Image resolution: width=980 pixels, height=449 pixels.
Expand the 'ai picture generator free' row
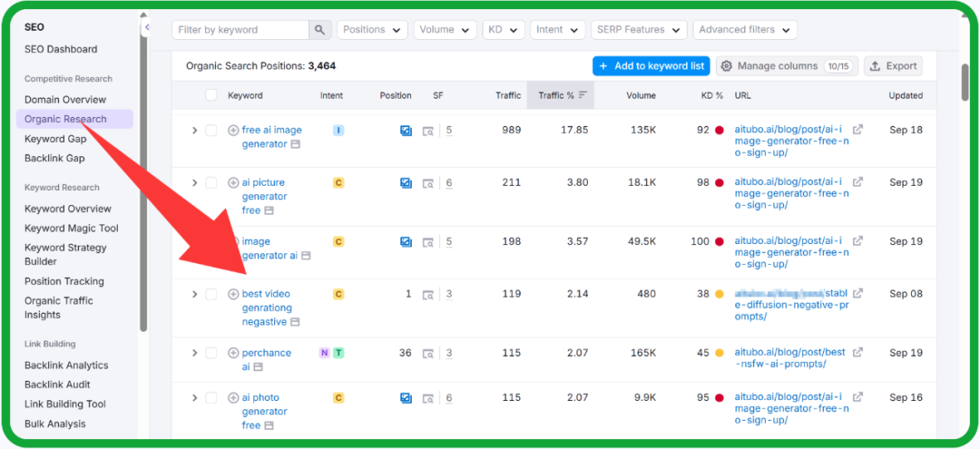coord(194,183)
